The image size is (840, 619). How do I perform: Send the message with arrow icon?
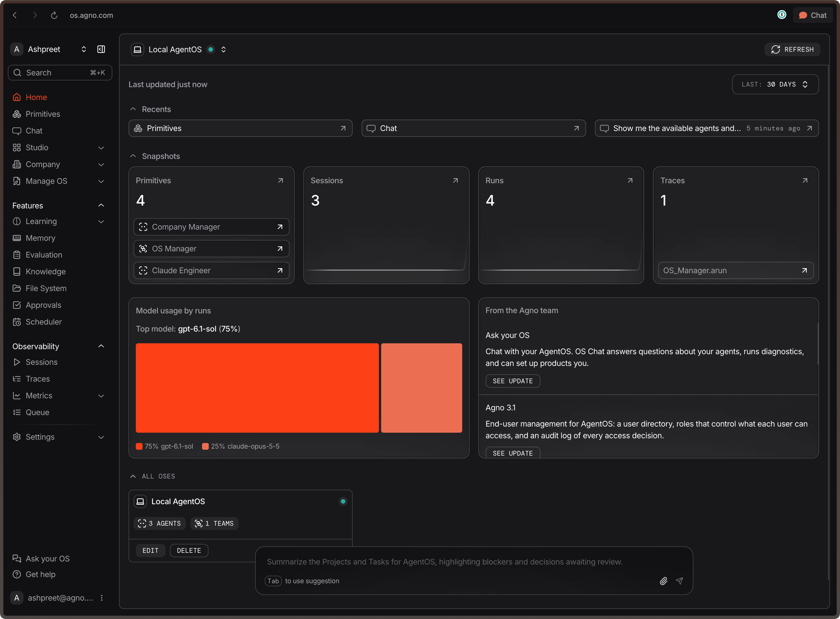(x=679, y=581)
